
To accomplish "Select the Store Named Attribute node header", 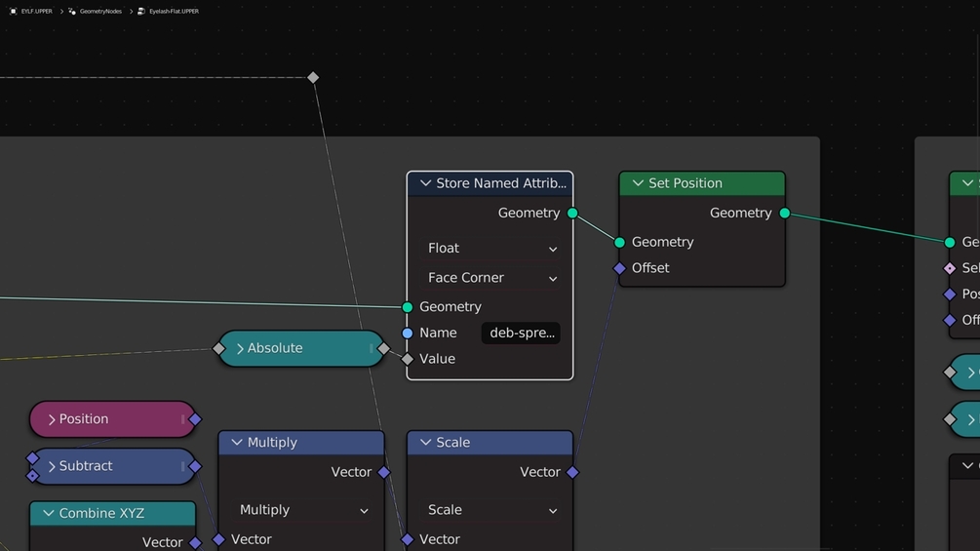I will pos(490,183).
